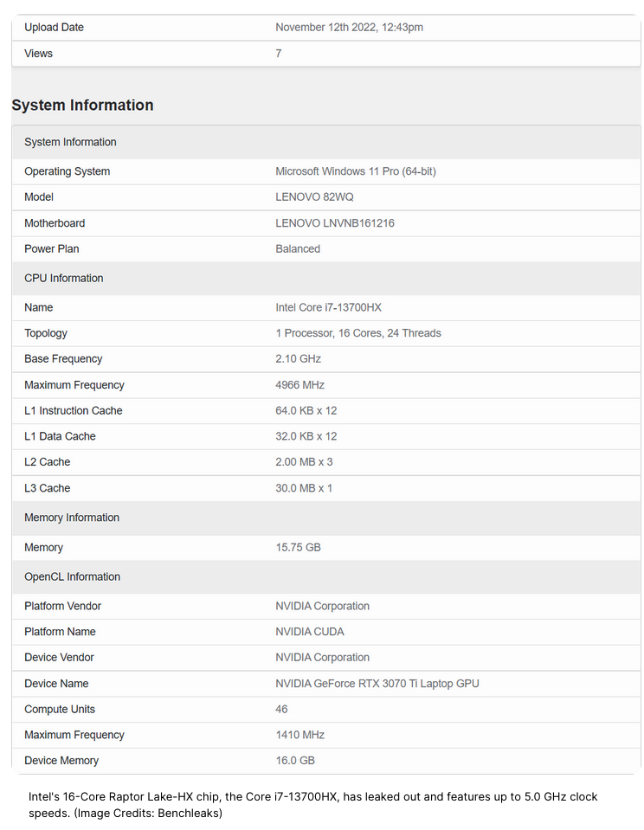
Task: Click the 'Motherboard' row label
Action: click(55, 223)
